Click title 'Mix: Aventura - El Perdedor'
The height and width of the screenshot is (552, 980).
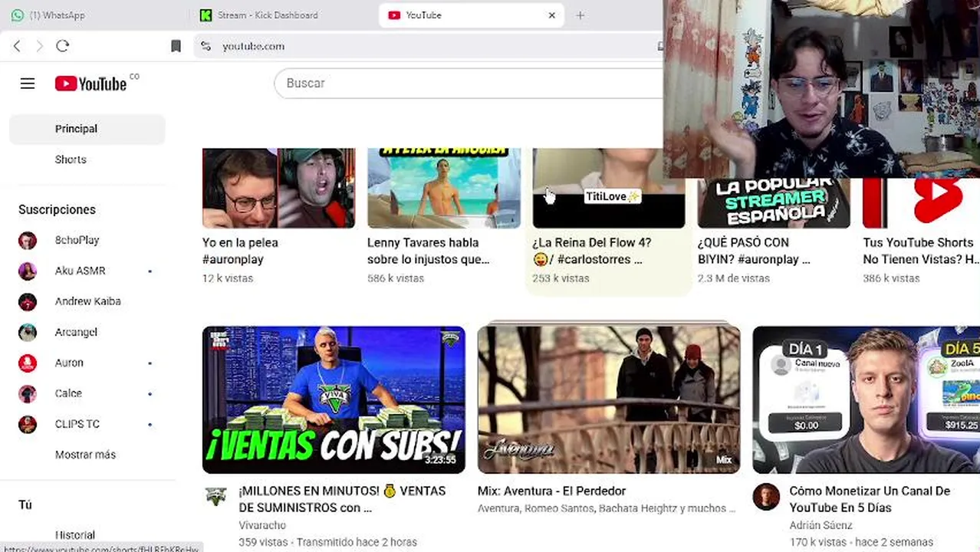551,491
